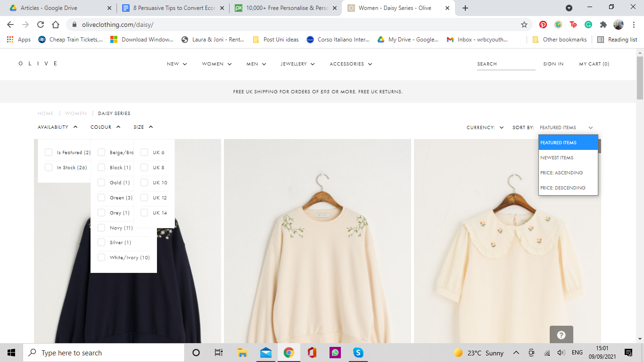644x362 pixels.
Task: Open the help question mark button
Action: click(x=561, y=335)
